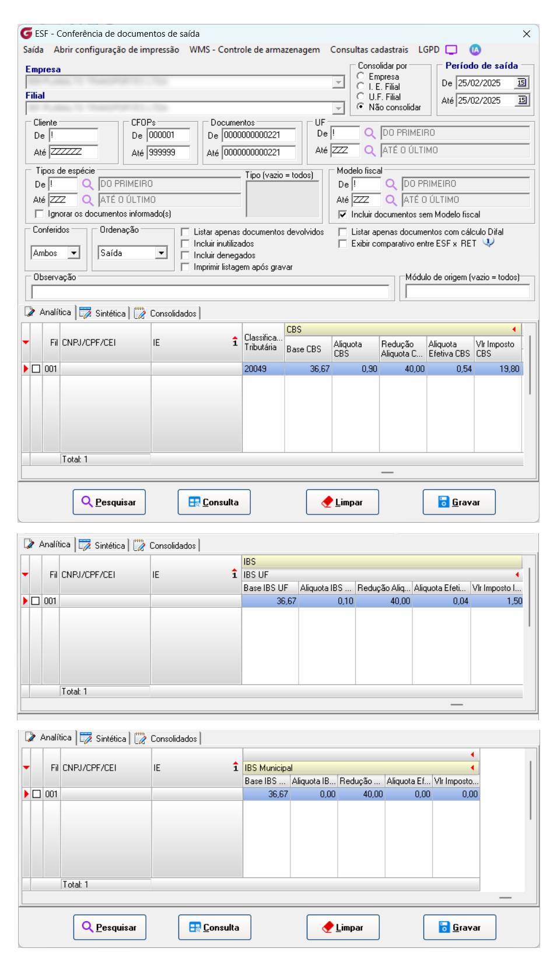Check row 001 checkbox in CBS grid
557x980 pixels.
point(36,369)
